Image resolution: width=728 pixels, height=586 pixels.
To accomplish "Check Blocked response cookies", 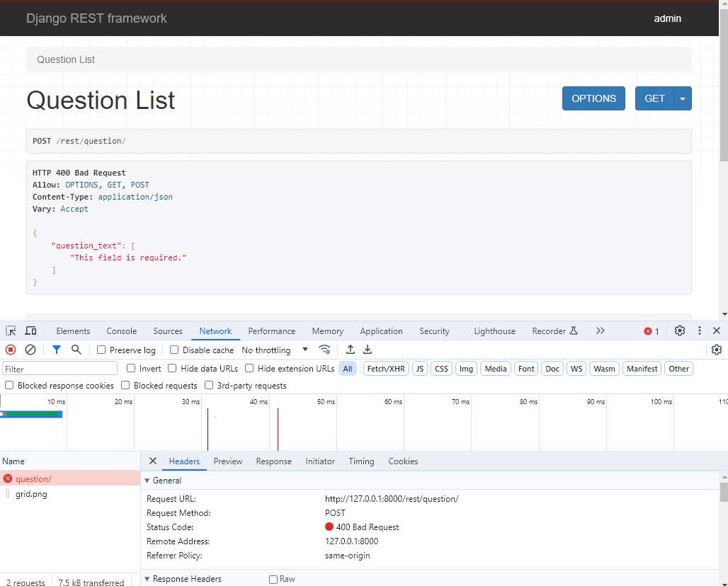I will tap(9, 385).
